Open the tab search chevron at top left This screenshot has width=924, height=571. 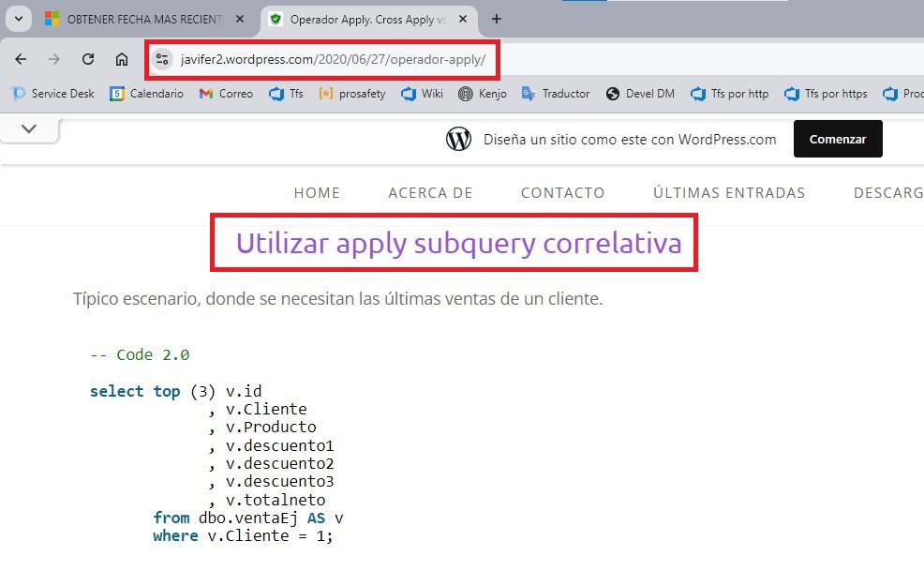(x=19, y=18)
